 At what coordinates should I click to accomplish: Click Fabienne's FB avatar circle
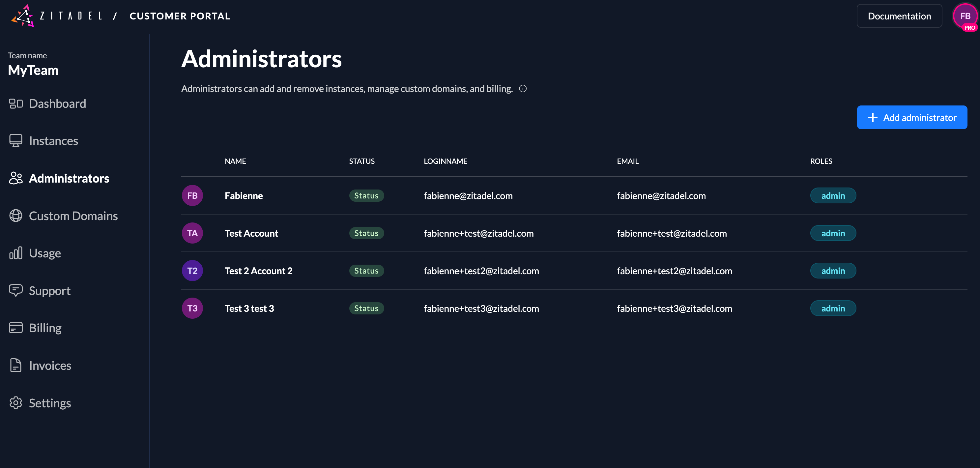click(192, 195)
